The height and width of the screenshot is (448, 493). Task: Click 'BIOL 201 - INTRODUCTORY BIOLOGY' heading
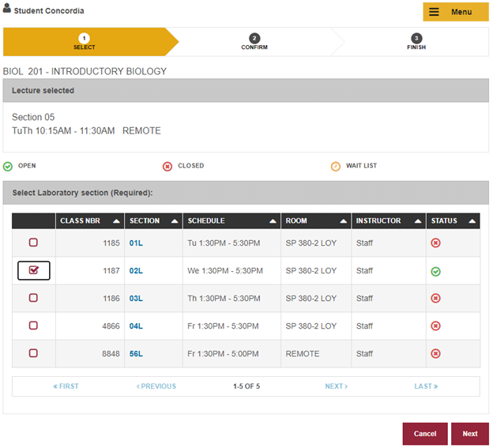[85, 71]
